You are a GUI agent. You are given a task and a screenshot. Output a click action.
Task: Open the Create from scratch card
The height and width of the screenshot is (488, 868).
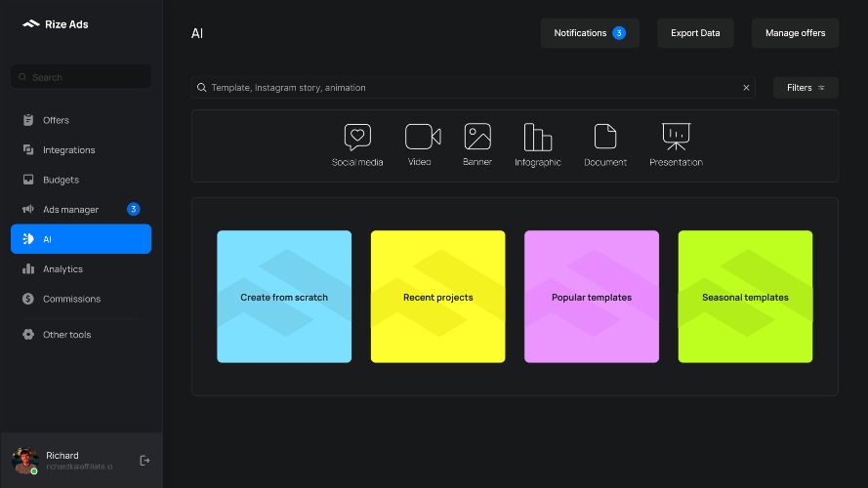(x=284, y=297)
